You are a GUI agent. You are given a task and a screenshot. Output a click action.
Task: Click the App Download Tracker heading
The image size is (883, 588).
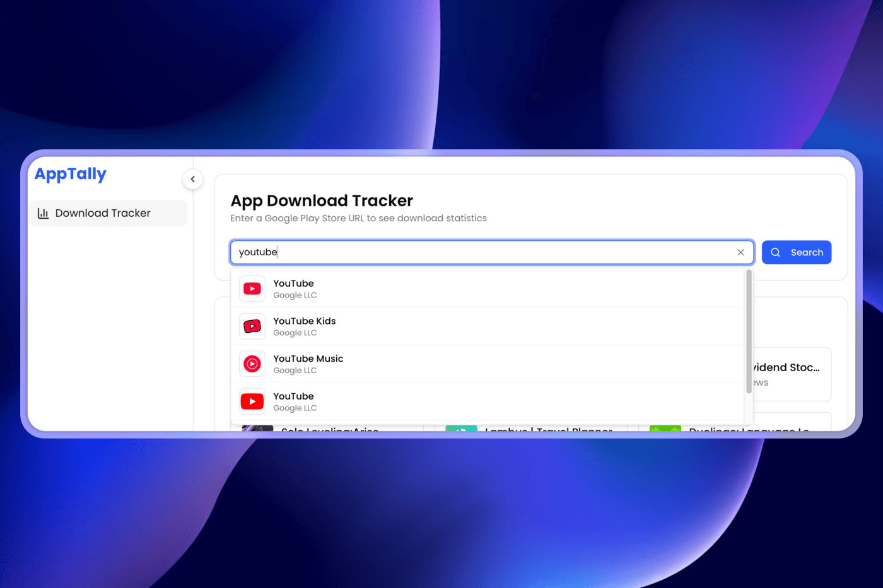tap(322, 200)
